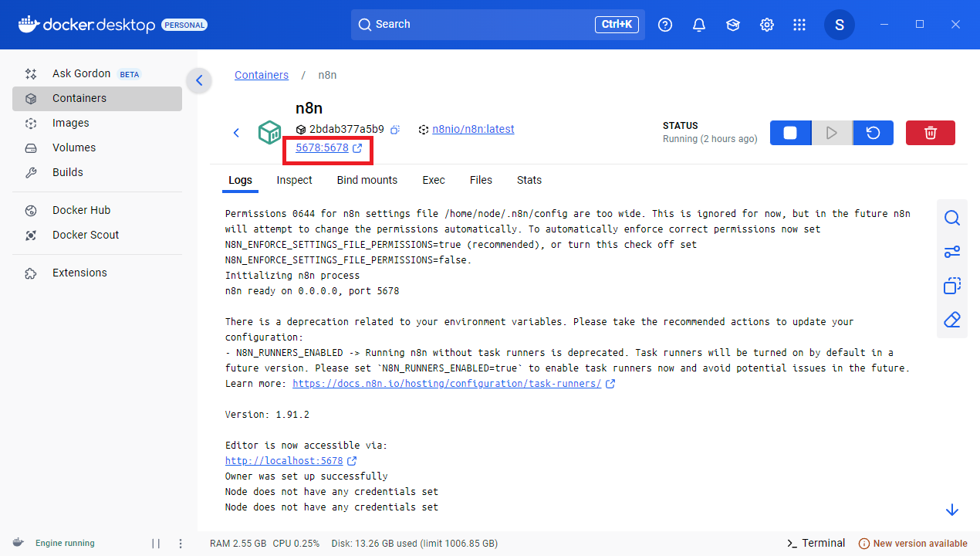The height and width of the screenshot is (556, 980).
Task: Open Ask Gordon in the sidebar
Action: 97,74
